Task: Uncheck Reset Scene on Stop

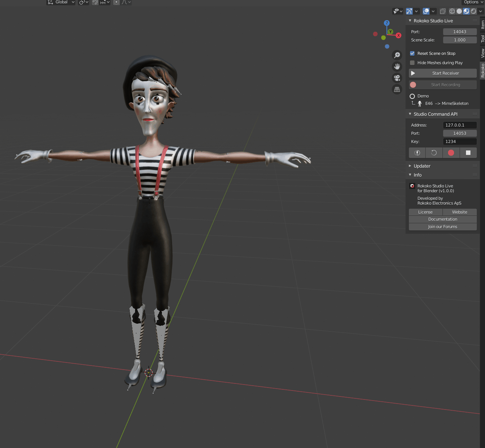Action: point(412,53)
